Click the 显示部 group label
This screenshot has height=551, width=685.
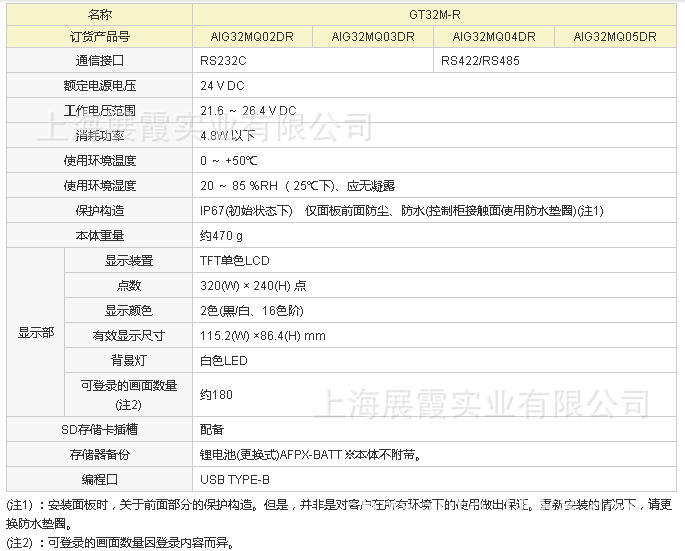36,333
